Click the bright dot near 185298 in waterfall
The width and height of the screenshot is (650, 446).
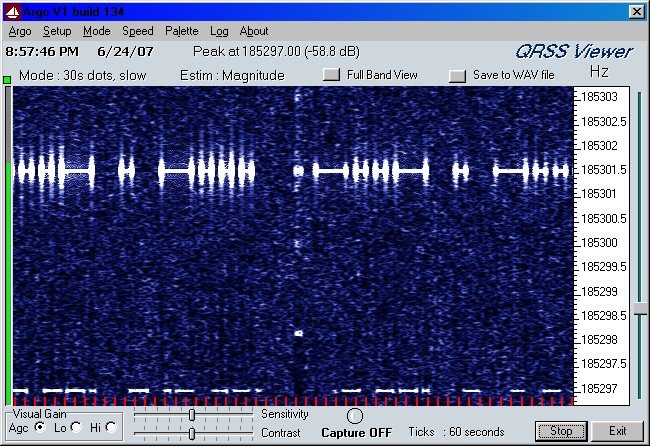click(x=298, y=333)
